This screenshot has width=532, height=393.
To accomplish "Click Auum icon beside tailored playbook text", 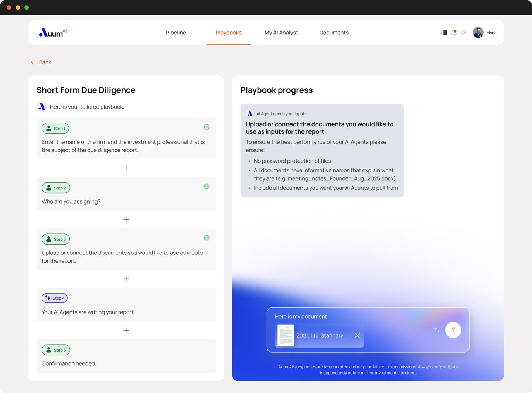I will tap(42, 107).
